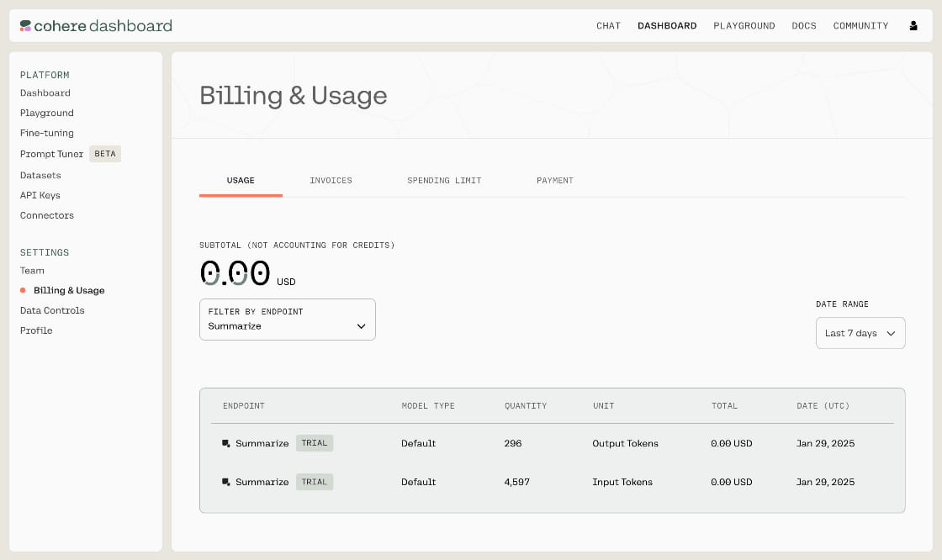The width and height of the screenshot is (942, 560).
Task: Click Default model type in Input Tokens row
Action: click(419, 482)
